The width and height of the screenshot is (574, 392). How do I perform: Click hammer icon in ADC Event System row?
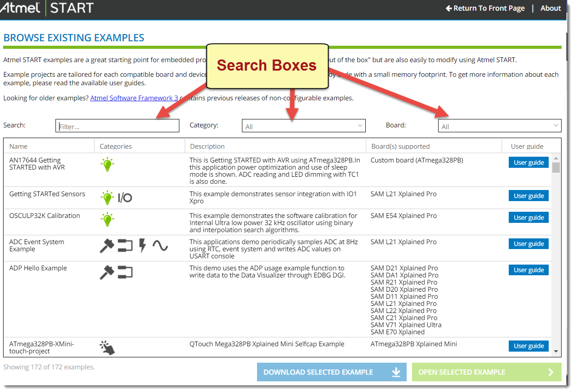pos(107,245)
